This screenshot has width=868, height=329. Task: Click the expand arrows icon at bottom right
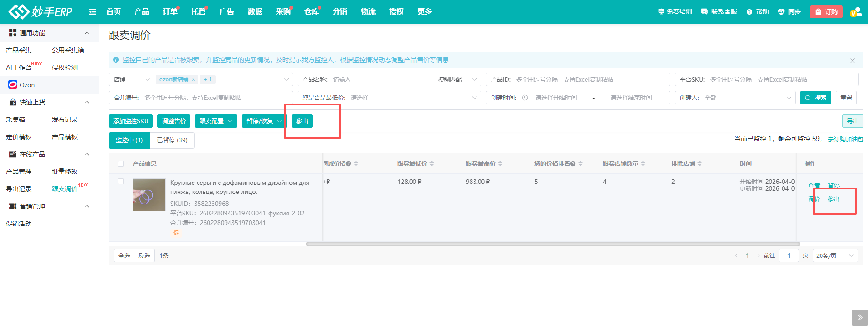860,317
